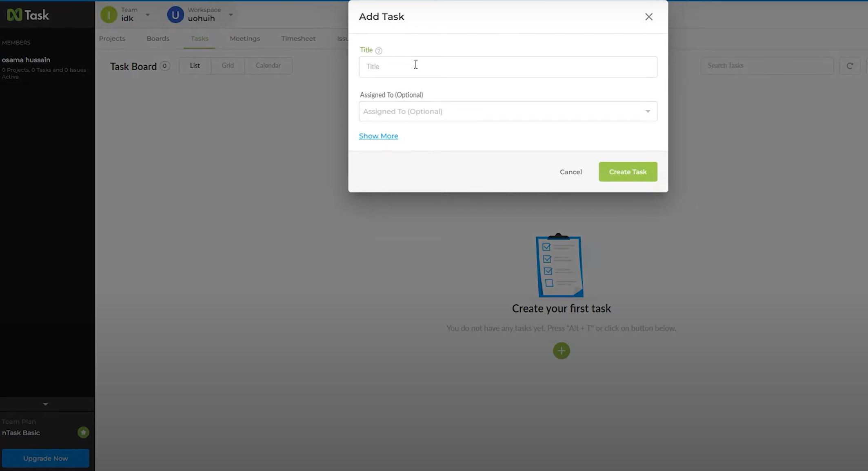
Task: Switch Task Board to List view
Action: pyautogui.click(x=195, y=65)
